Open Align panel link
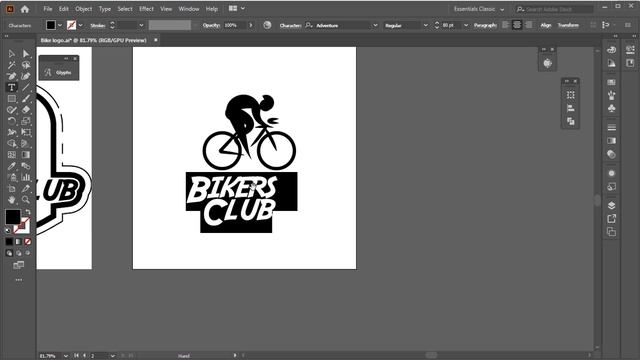Viewport: 640px width, 360px height. click(546, 25)
